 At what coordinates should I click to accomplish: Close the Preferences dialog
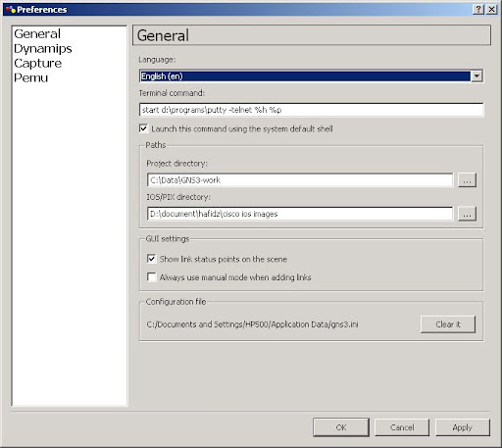pos(491,10)
